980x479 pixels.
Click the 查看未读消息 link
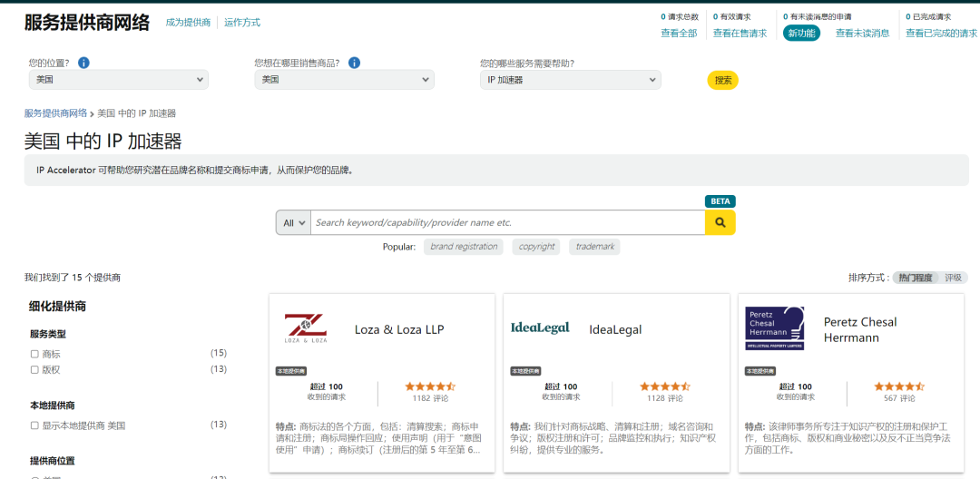[x=863, y=33]
